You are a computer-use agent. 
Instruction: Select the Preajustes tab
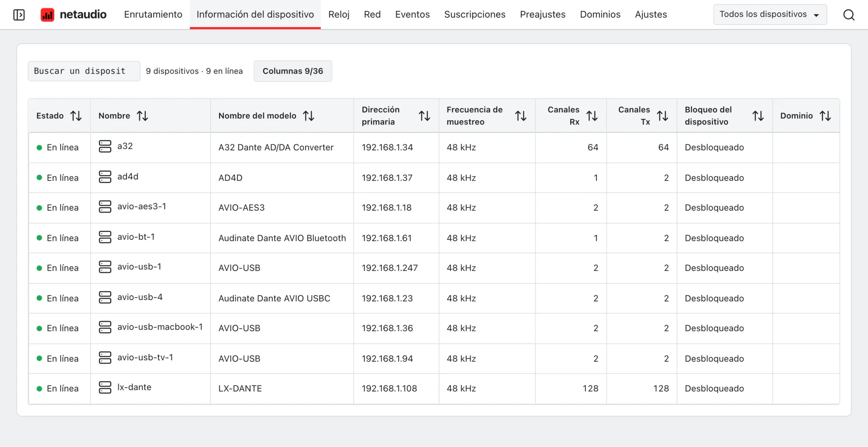[x=542, y=14]
